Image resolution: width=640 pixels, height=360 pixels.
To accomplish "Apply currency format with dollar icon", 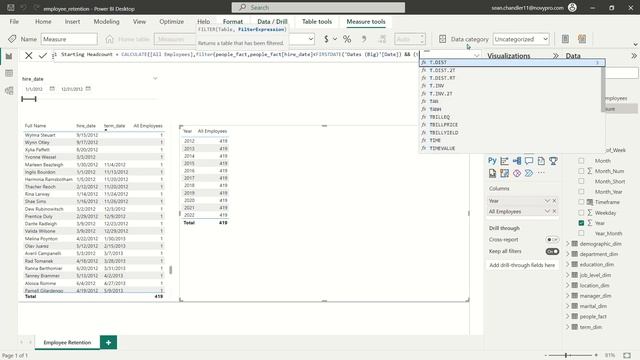I will 326,39.
